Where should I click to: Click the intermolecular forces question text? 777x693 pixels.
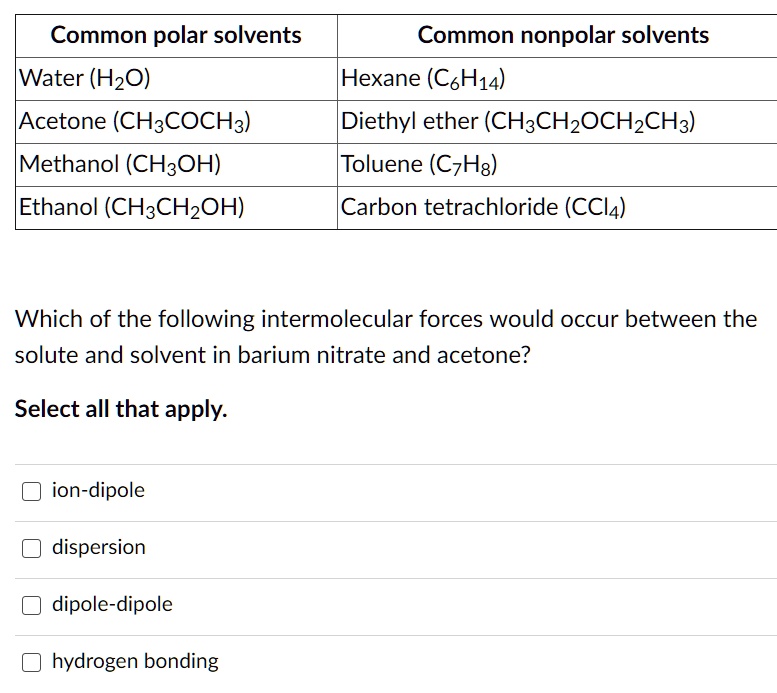point(386,337)
